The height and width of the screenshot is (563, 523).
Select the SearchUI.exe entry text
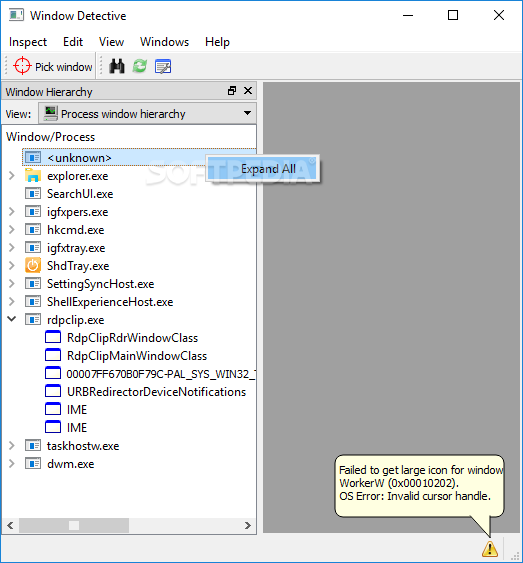(x=80, y=194)
